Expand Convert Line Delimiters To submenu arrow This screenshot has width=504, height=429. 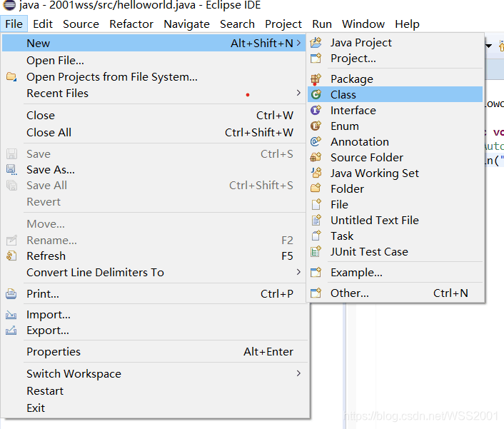pos(298,272)
